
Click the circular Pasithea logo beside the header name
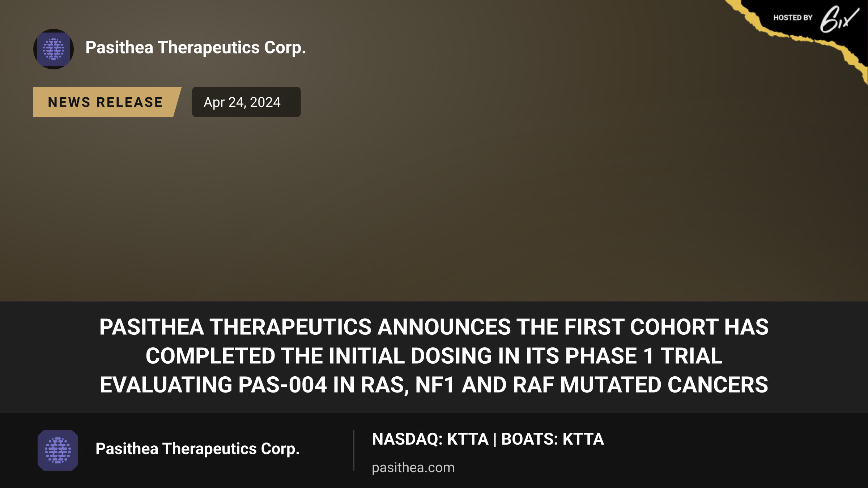coord(54,49)
